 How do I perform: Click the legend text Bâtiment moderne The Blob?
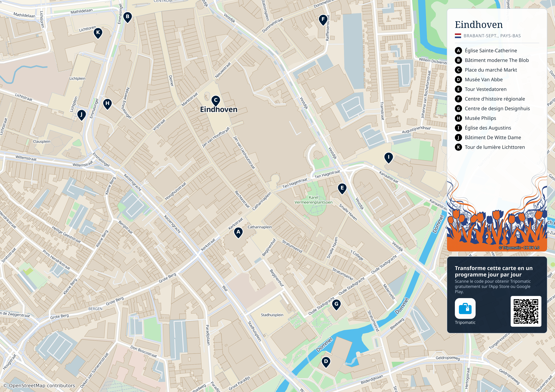[x=497, y=60]
